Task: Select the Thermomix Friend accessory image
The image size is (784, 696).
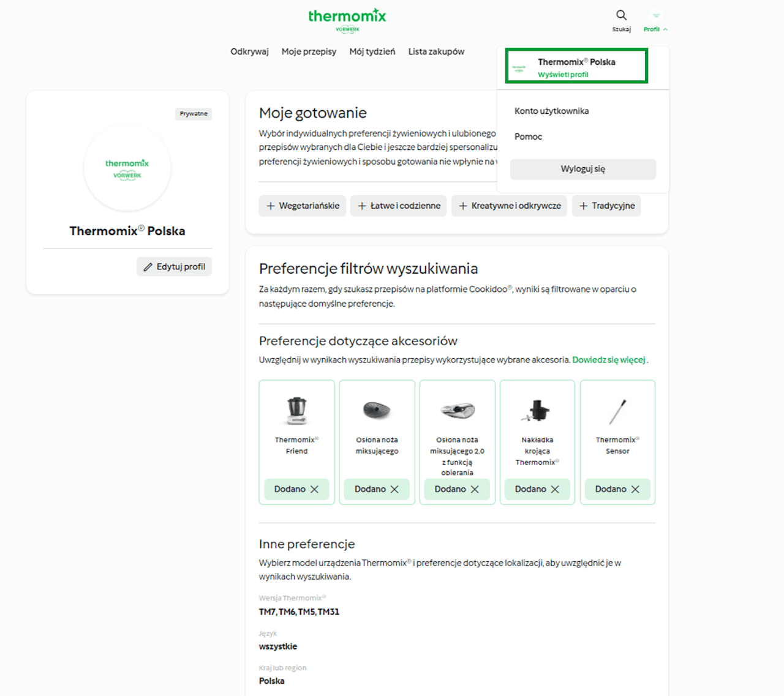Action: [x=296, y=410]
